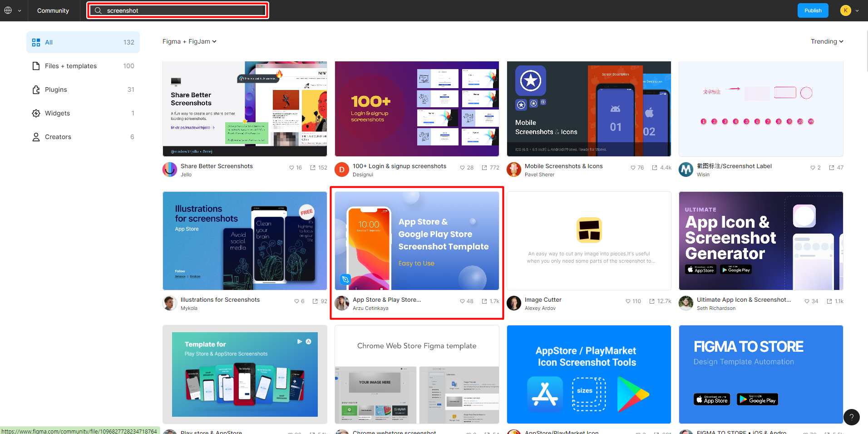
Task: Open Share Better Screenshots thumbnail
Action: (x=245, y=109)
